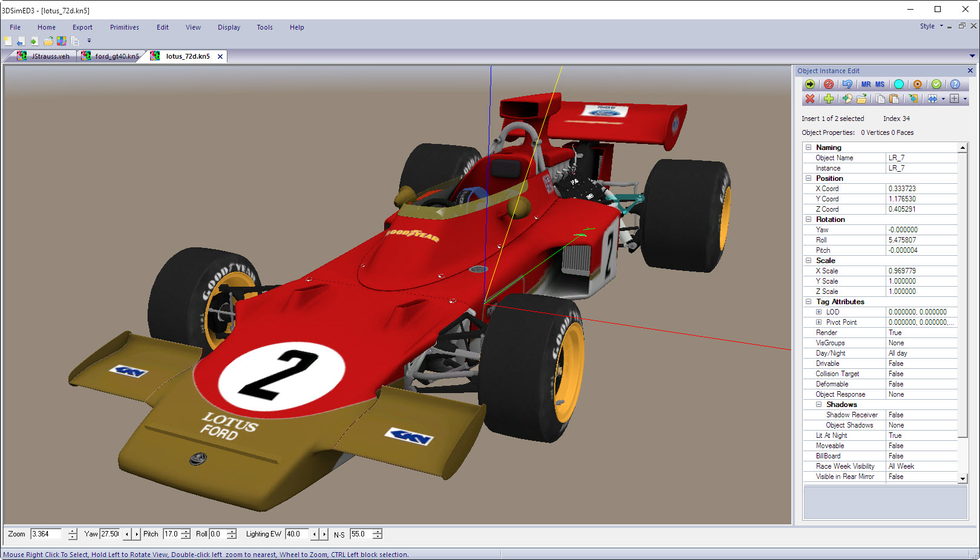Click the copy pages icon
The width and height of the screenshot is (980, 560).
point(880,99)
